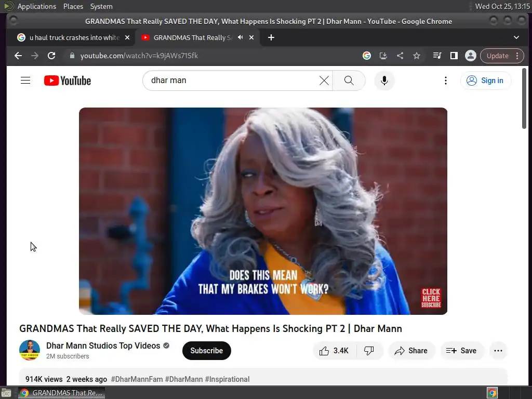This screenshot has height=399, width=532.
Task: Expand the tab search dropdown
Action: (516, 37)
